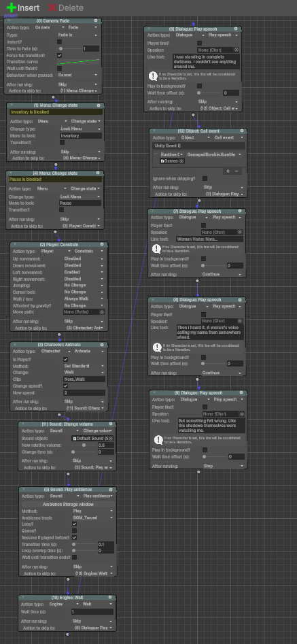Enable Play in background? in node (9)
This screenshot has width=297, height=644.
pos(205,450)
